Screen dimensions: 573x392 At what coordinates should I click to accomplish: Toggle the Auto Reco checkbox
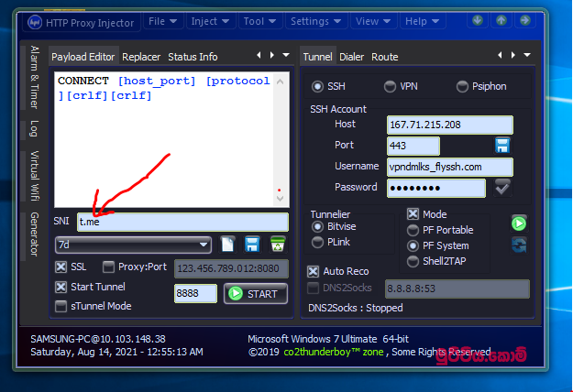pos(313,271)
